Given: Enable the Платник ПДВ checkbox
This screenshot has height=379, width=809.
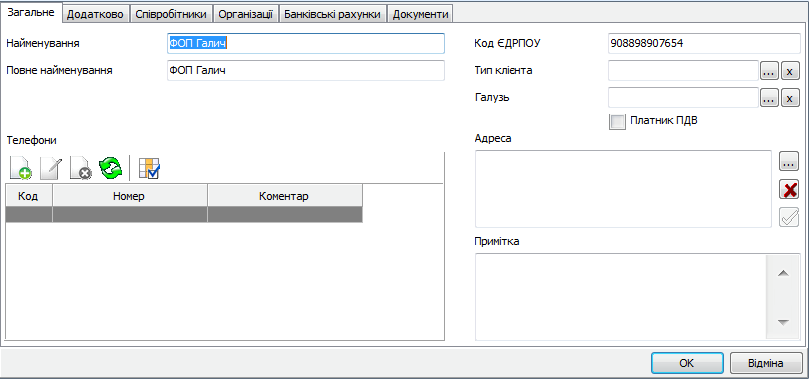Looking at the screenshot, I should [617, 121].
